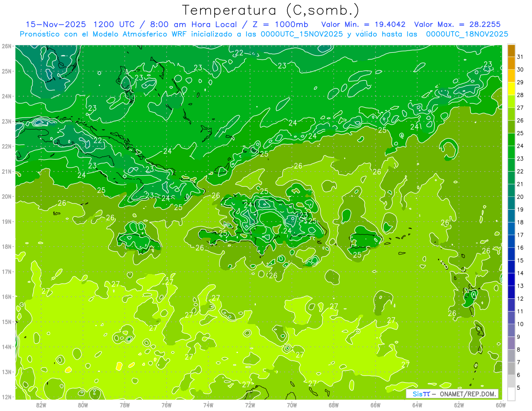
Task: Click the 21N latitude axis label
Action: tap(7, 172)
